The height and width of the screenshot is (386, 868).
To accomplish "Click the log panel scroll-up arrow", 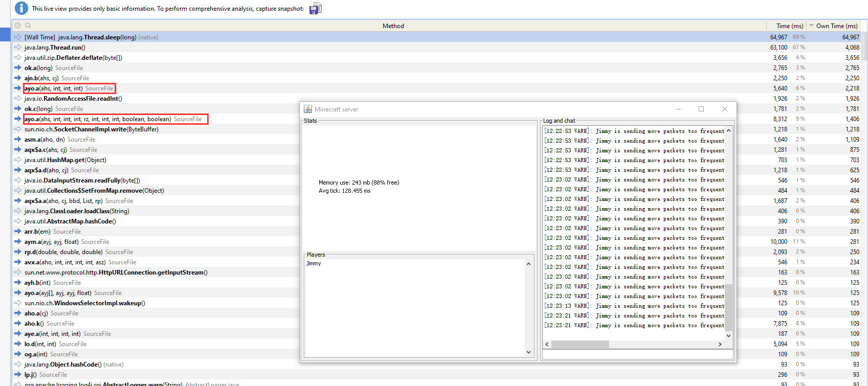I will point(729,131).
